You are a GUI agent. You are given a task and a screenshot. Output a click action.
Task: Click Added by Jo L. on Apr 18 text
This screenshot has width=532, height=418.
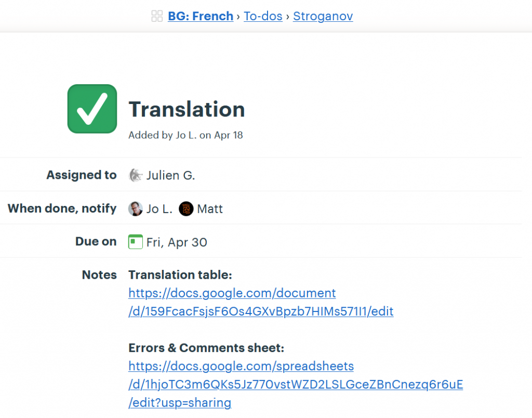point(185,135)
